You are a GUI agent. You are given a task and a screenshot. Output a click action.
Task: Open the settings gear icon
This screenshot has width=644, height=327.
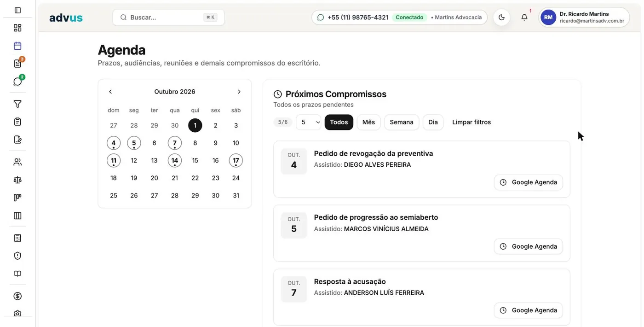17,314
